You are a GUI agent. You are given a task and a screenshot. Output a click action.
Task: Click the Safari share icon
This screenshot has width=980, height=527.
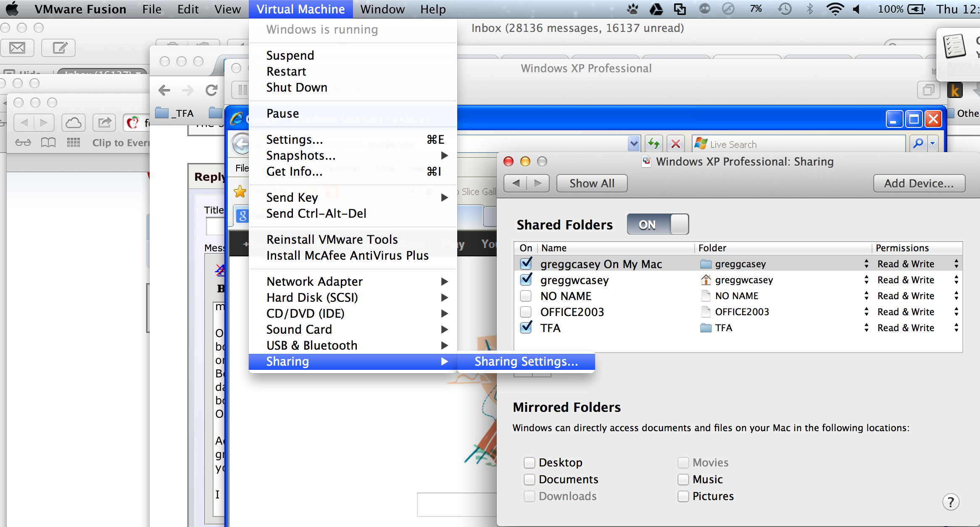pos(104,123)
